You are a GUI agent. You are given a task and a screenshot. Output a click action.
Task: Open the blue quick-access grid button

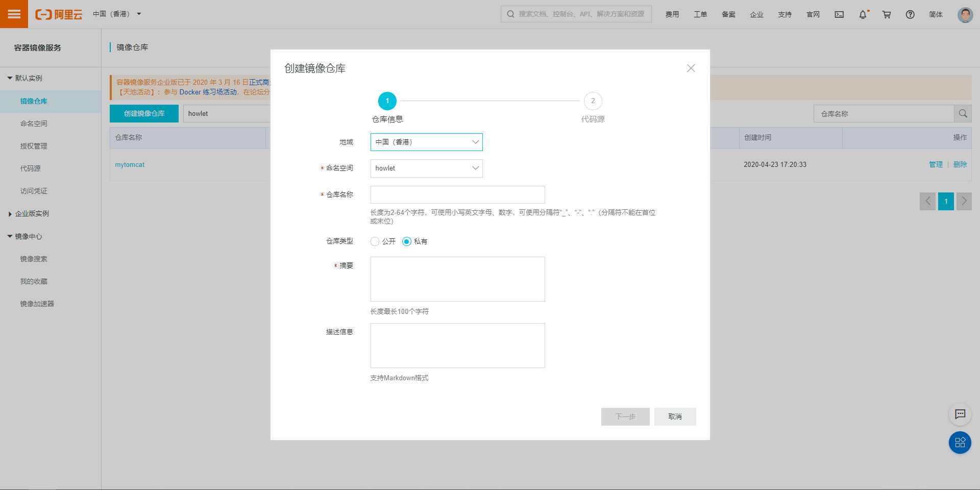(960, 443)
